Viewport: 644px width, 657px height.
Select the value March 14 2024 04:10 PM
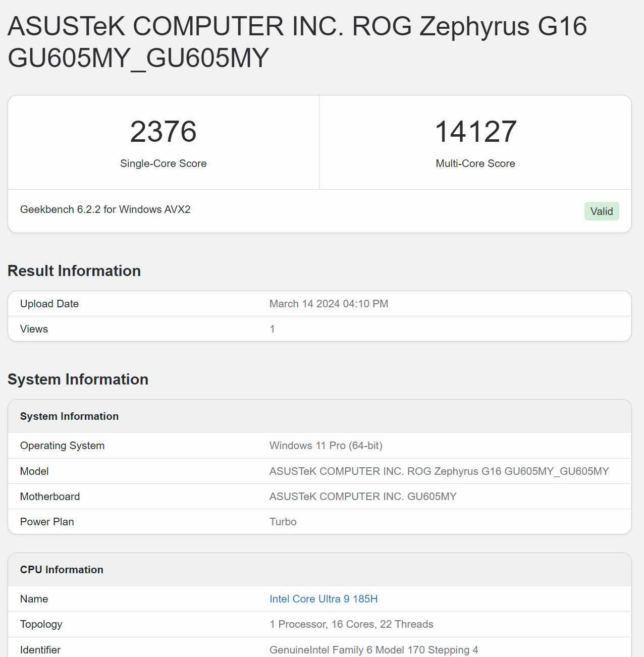pyautogui.click(x=329, y=304)
